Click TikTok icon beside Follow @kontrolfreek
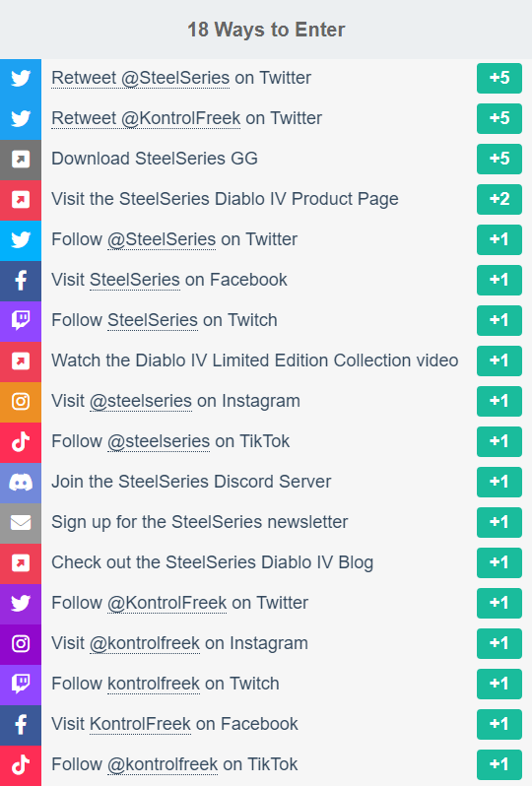Image resolution: width=532 pixels, height=786 pixels. (x=21, y=765)
